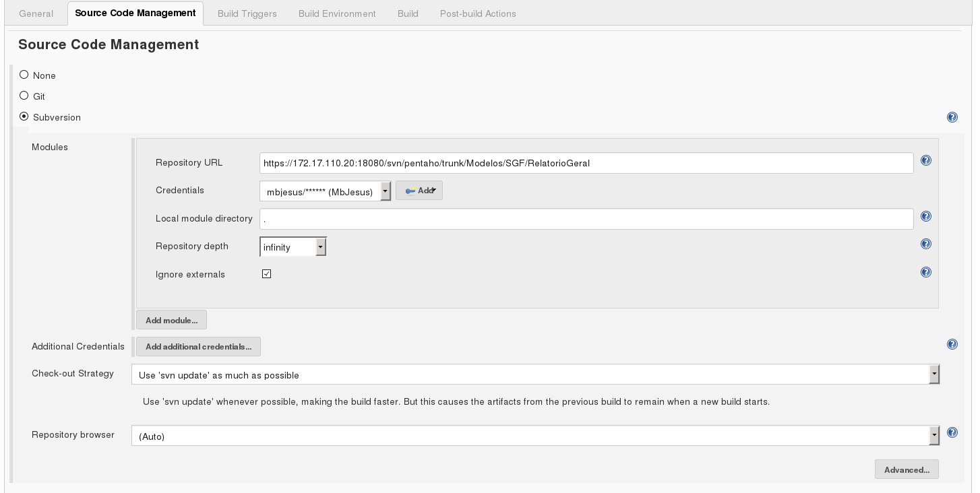Click the Add module button
This screenshot has height=493, width=980.
(171, 320)
